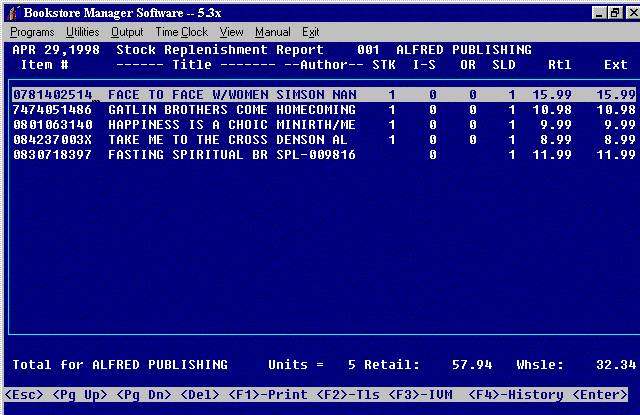Click the report date APR 29,1998

coord(56,50)
